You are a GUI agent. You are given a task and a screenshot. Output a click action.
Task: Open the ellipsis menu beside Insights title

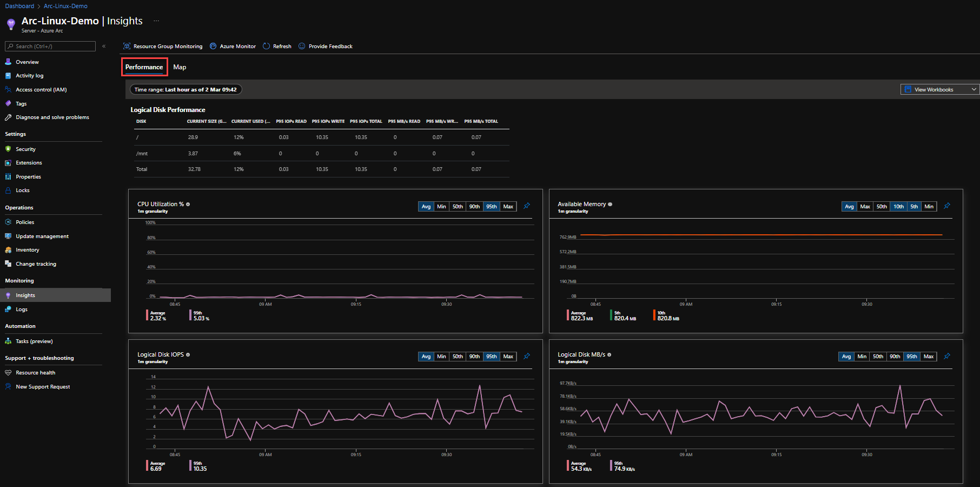pos(156,21)
